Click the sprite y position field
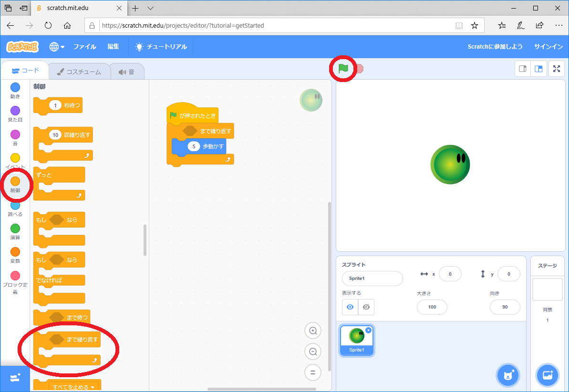 pyautogui.click(x=509, y=274)
